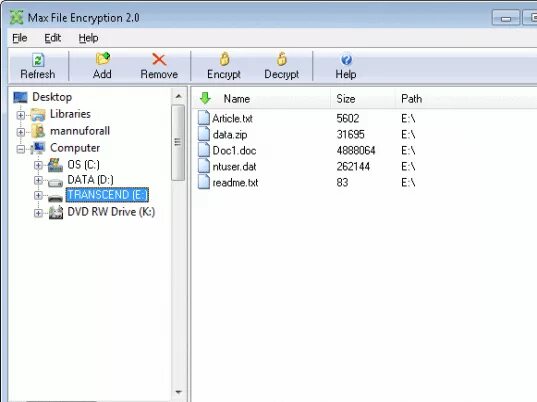537x402 pixels.
Task: Click the readme.txt file icon
Action: point(204,182)
